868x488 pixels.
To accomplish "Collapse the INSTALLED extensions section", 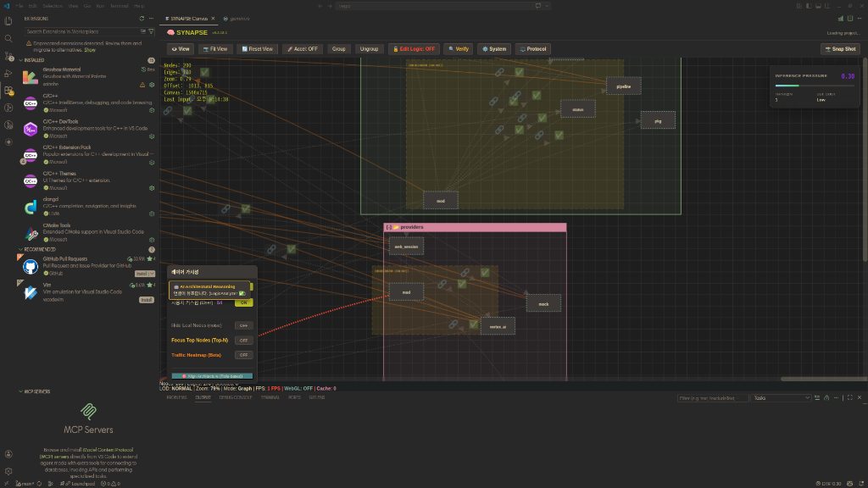I will point(21,60).
